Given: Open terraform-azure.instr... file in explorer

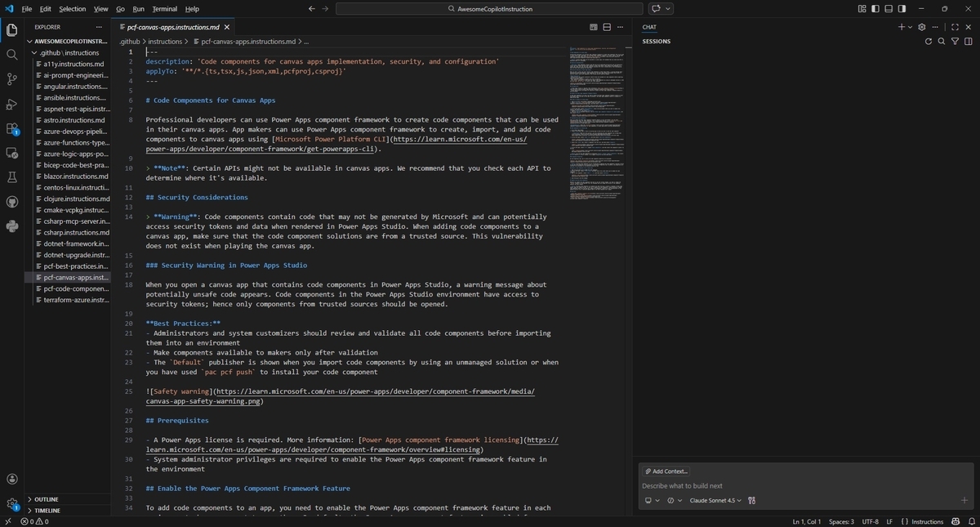Looking at the screenshot, I should [69, 300].
